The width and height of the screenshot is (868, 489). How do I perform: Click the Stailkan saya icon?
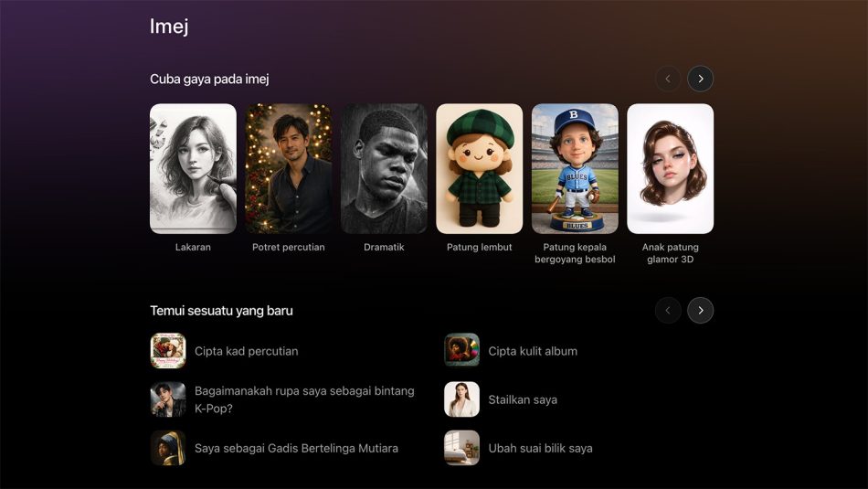click(x=461, y=399)
